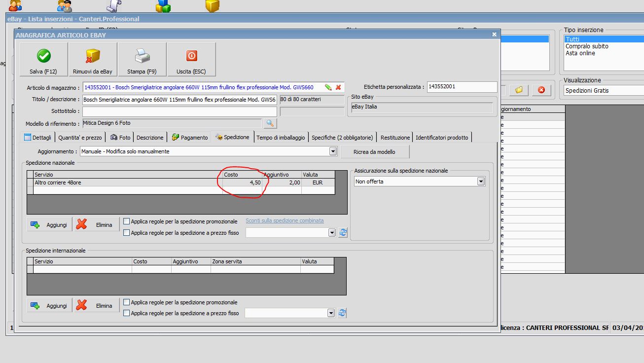Open international fixed-price rules dropdown
644x363 pixels.
pyautogui.click(x=331, y=313)
